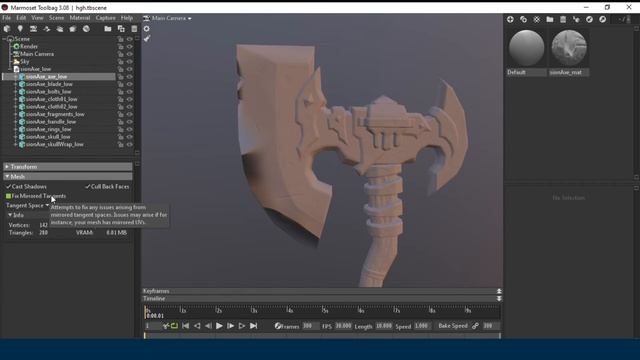
Task: Open the material folder icon
Action: click(550, 19)
